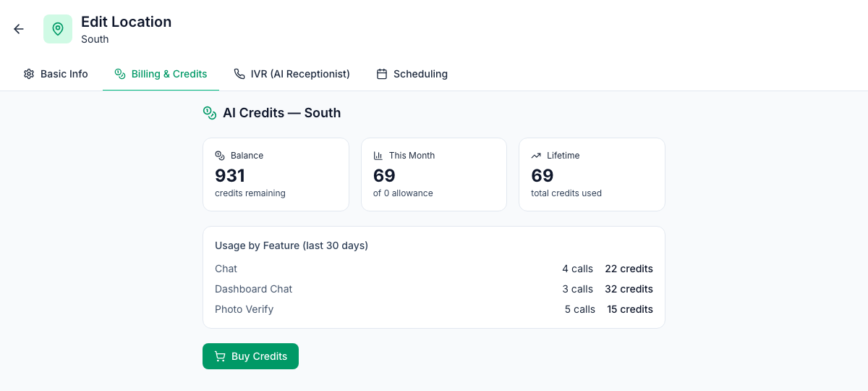Image resolution: width=868 pixels, height=391 pixels.
Task: Switch to IVR (AI Receptionist) tab
Action: tap(292, 74)
